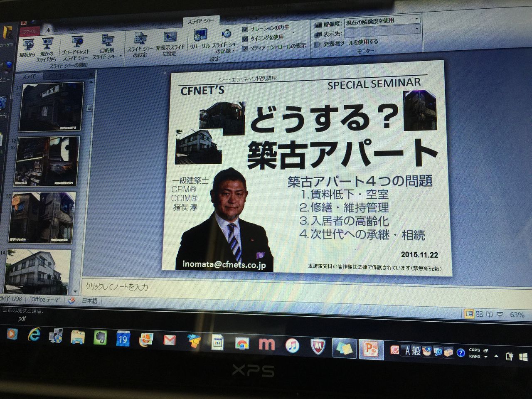Open Custom Slide Show (目的別スライドショー) menu
532x399 pixels.
click(106, 47)
